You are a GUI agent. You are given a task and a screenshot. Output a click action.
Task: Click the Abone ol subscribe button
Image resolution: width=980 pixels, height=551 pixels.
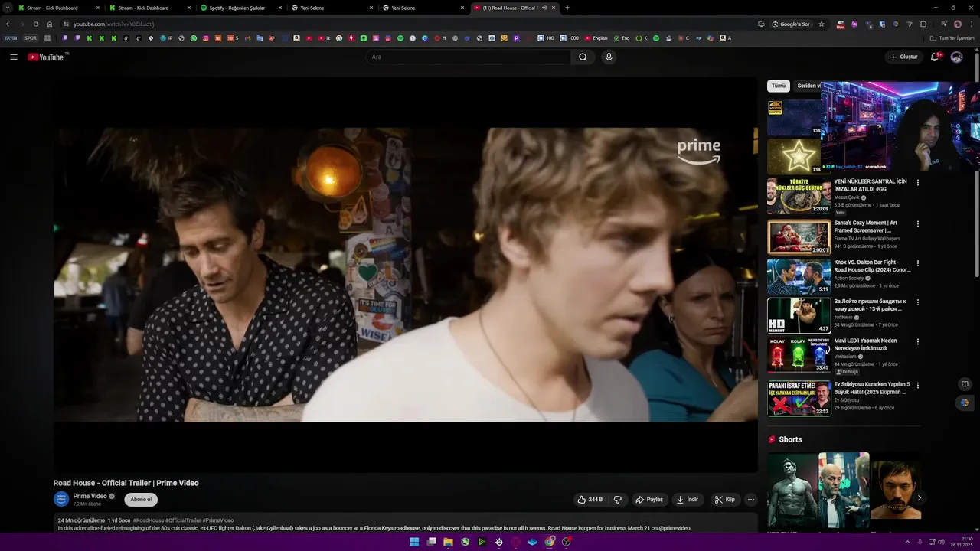click(141, 500)
